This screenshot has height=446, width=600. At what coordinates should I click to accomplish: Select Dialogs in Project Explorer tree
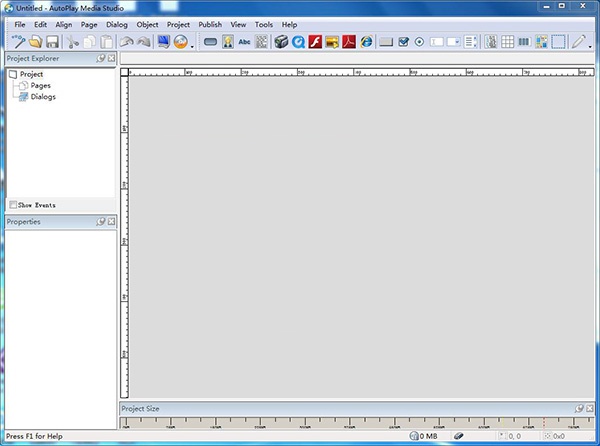click(43, 97)
